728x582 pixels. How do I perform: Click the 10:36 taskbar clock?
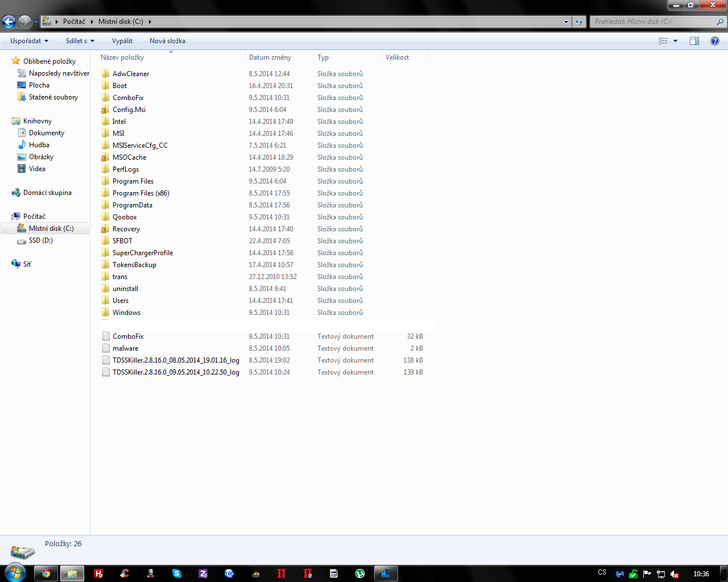(701, 574)
